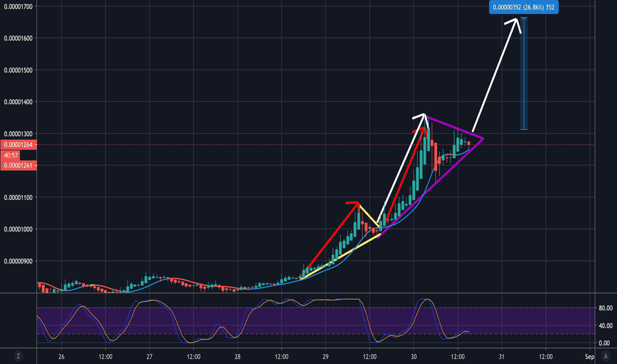Click the Sep label on time axis
This screenshot has width=617, height=364.
[x=589, y=357]
